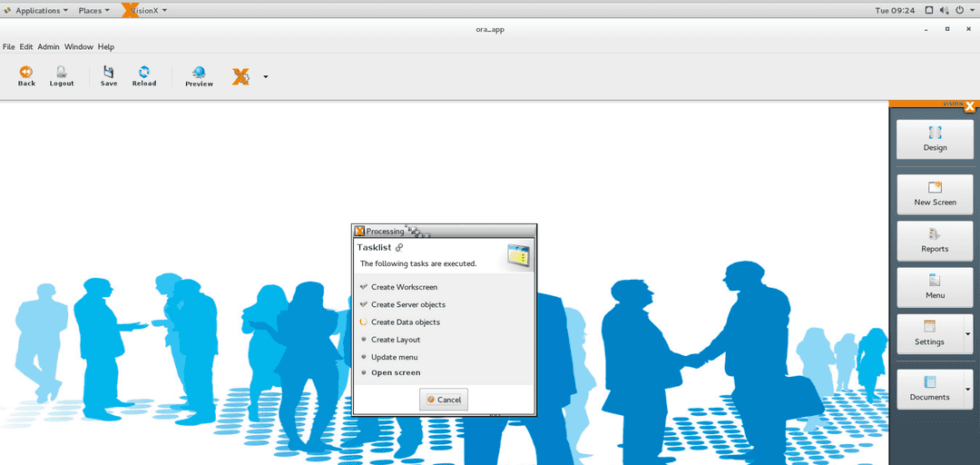Open Preview with the globe icon
This screenshot has width=980, height=465.
[199, 73]
